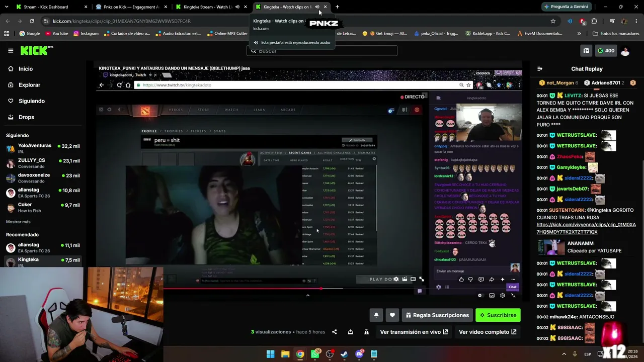The image size is (644, 362).
Task: Enable notifications with the bell button
Action: tap(376, 315)
